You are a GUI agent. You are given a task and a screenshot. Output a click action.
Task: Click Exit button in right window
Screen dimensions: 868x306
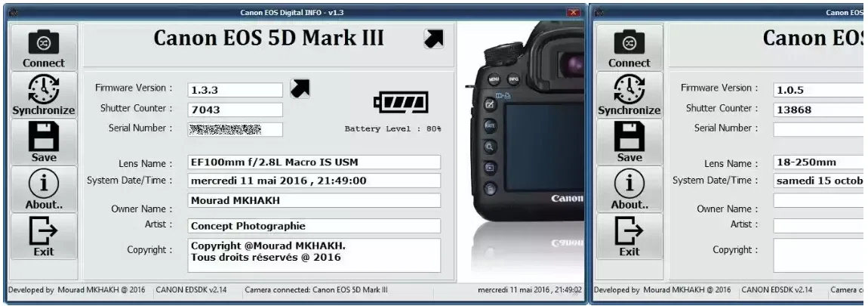coord(629,236)
